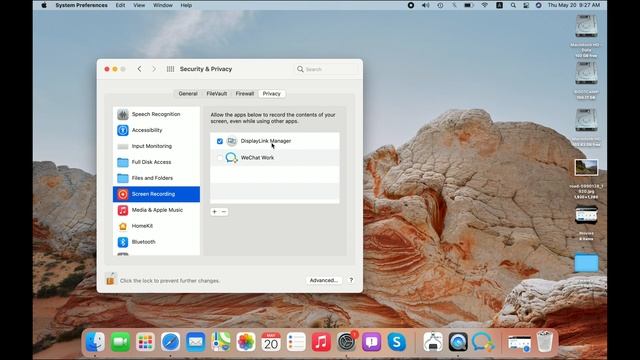
Task: Select Bluetooth privacy category
Action: [156, 242]
